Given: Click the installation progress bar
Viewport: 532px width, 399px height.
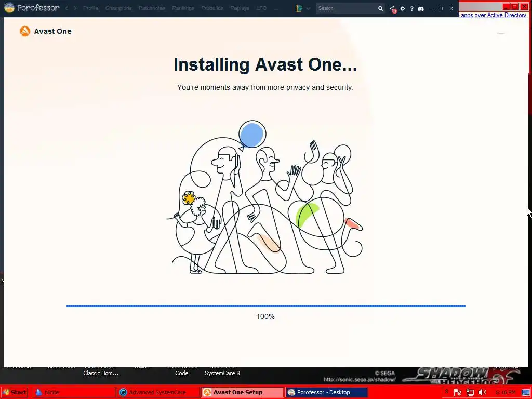Looking at the screenshot, I should pyautogui.click(x=265, y=306).
